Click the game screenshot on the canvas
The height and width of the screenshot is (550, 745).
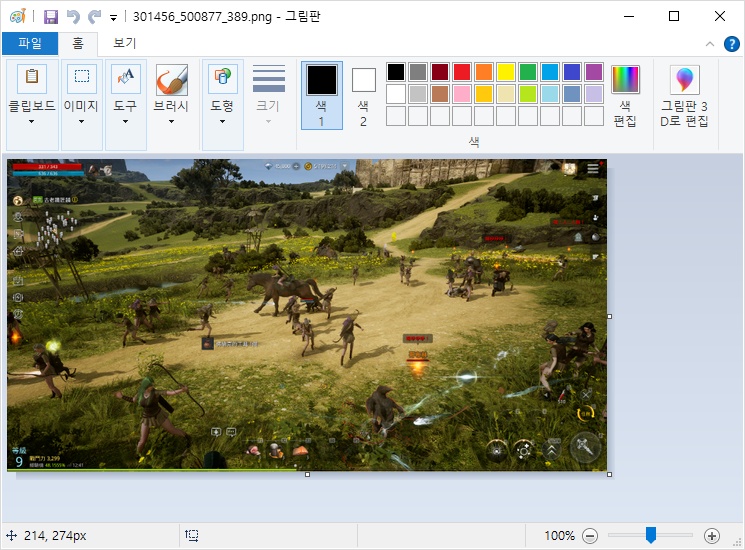coord(307,315)
